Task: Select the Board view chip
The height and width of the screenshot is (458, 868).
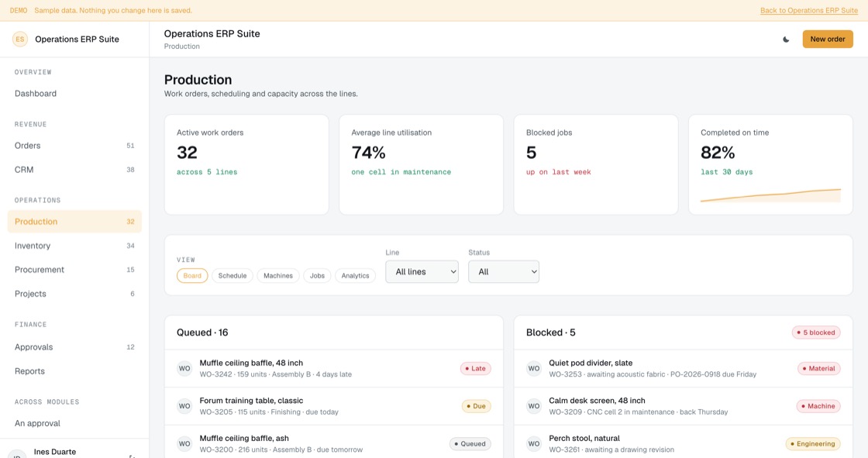Action: pyautogui.click(x=192, y=276)
